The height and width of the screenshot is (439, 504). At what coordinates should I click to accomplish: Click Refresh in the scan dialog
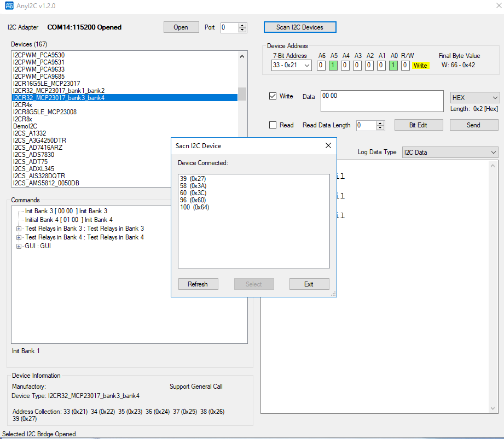click(x=198, y=284)
